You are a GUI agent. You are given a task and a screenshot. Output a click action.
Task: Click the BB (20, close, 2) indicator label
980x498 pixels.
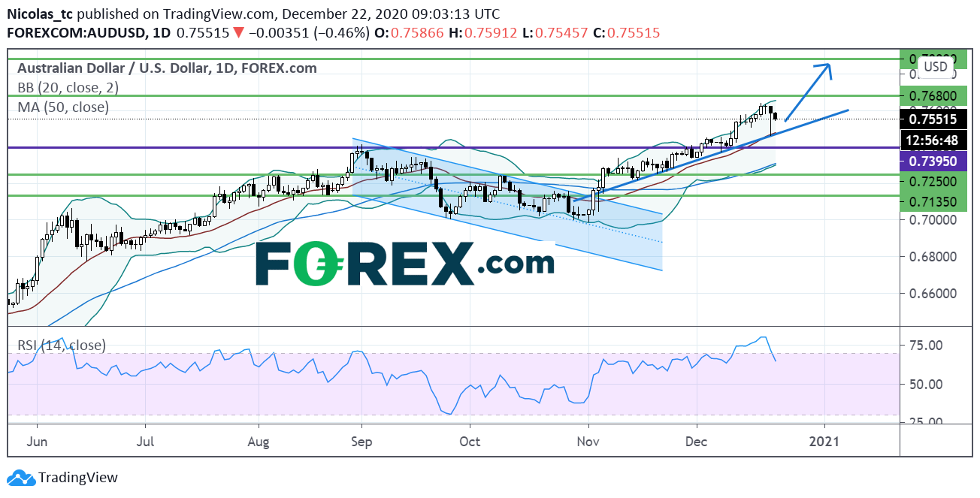(x=68, y=87)
